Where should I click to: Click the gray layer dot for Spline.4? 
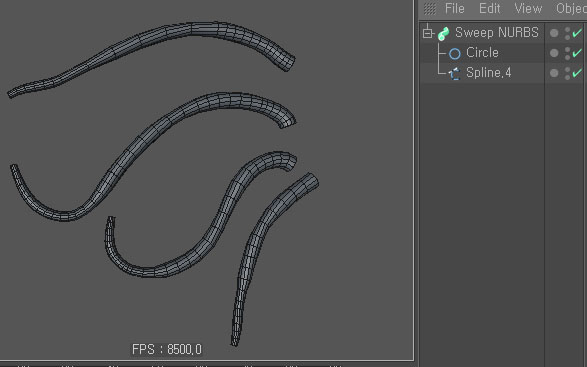(x=554, y=73)
